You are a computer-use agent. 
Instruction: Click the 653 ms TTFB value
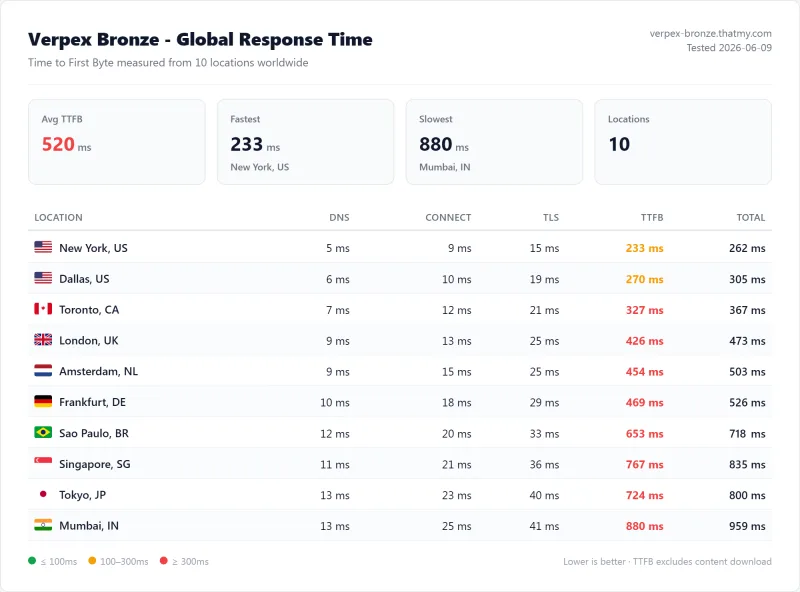tap(644, 433)
